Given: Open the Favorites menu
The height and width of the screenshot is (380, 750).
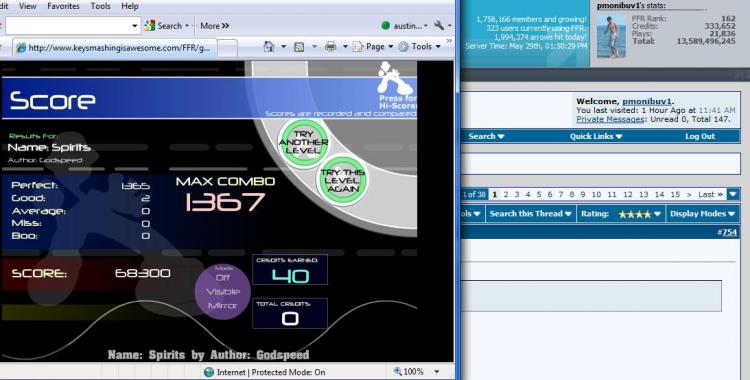Looking at the screenshot, I should point(63,6).
